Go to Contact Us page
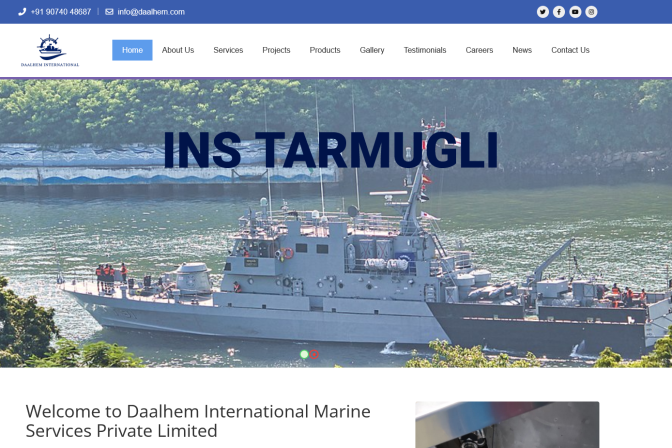This screenshot has height=448, width=672. (570, 50)
